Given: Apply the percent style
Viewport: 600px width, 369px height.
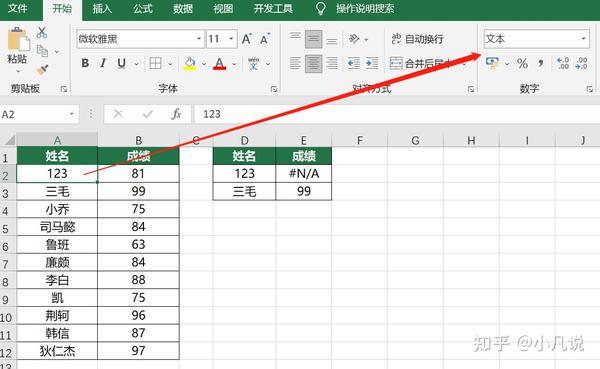Looking at the screenshot, I should (x=522, y=64).
